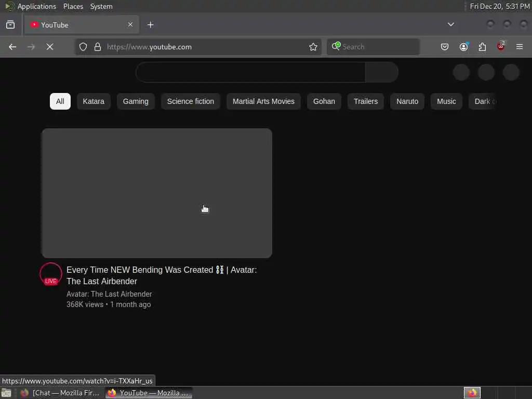
Task: Open the uBlock Origin extension icon
Action: click(501, 46)
